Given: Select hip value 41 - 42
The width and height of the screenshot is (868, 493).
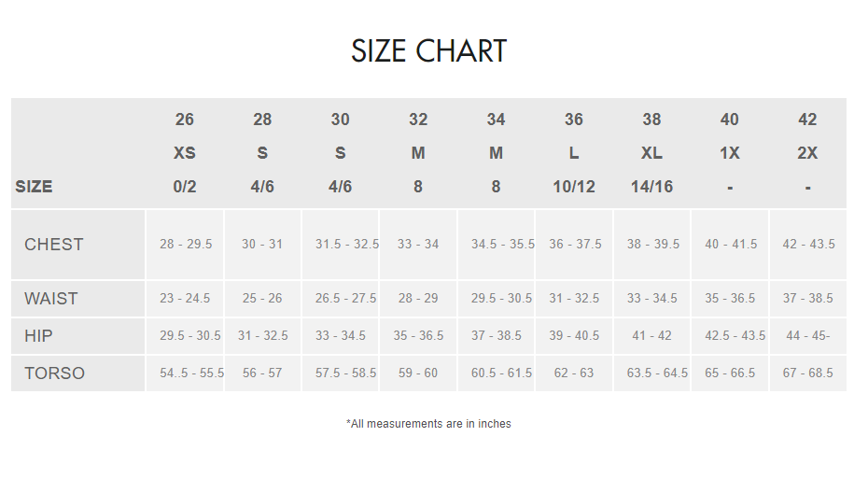Looking at the screenshot, I should (651, 336).
